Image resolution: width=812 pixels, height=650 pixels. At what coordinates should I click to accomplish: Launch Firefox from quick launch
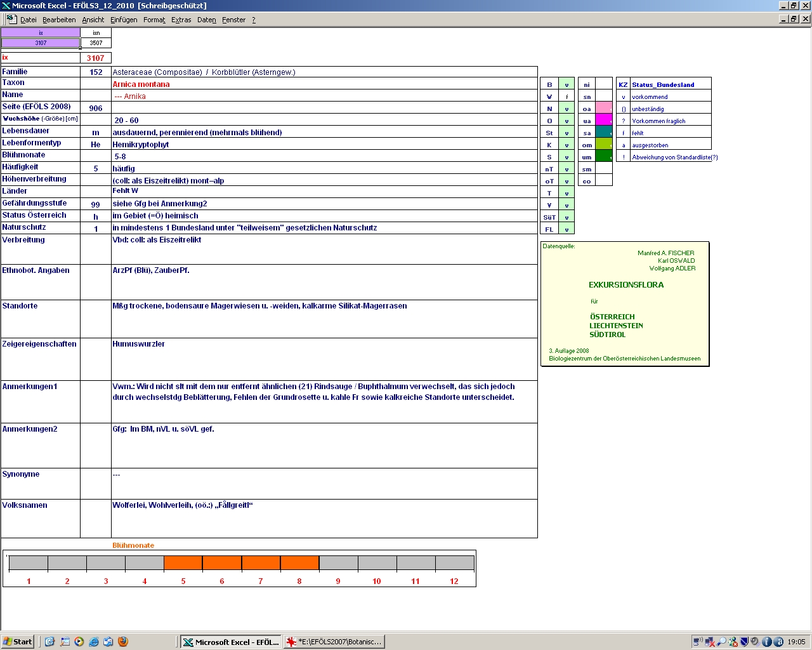(123, 642)
